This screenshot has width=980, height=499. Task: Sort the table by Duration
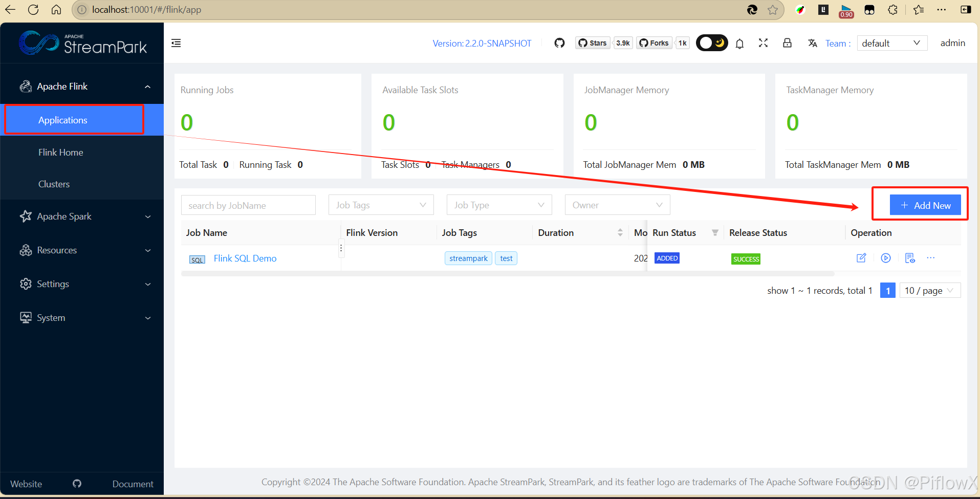pos(620,232)
